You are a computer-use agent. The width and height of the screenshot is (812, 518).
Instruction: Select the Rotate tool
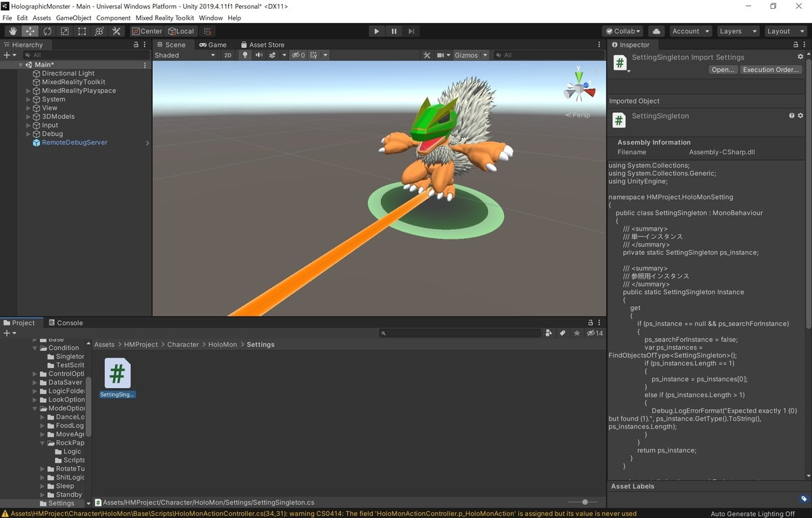coord(47,31)
